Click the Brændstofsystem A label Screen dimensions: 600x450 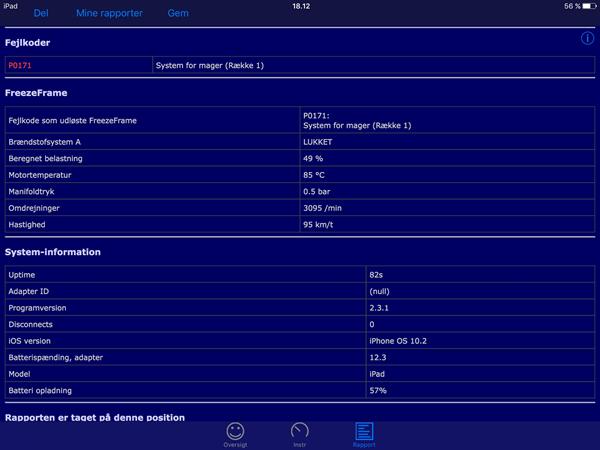tap(44, 142)
